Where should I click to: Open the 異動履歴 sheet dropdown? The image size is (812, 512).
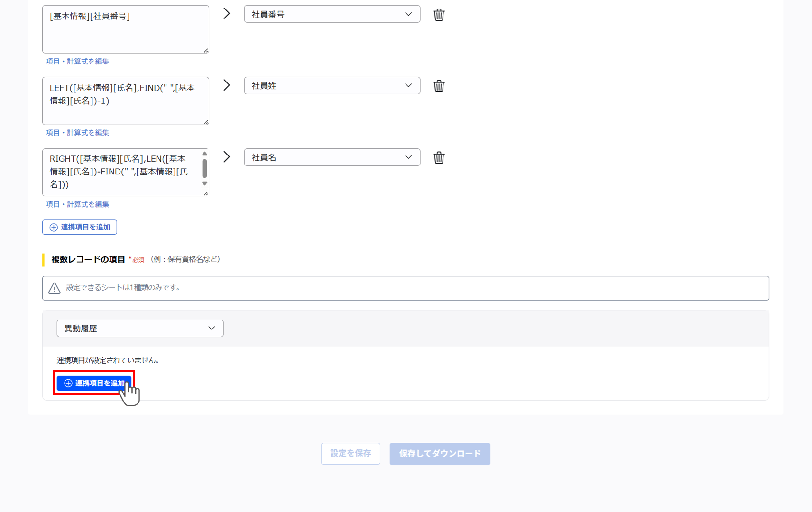click(x=139, y=328)
